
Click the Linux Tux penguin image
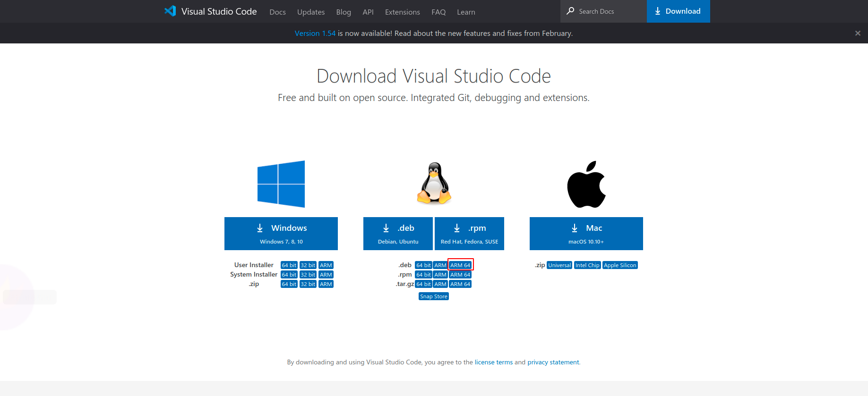pos(434,183)
